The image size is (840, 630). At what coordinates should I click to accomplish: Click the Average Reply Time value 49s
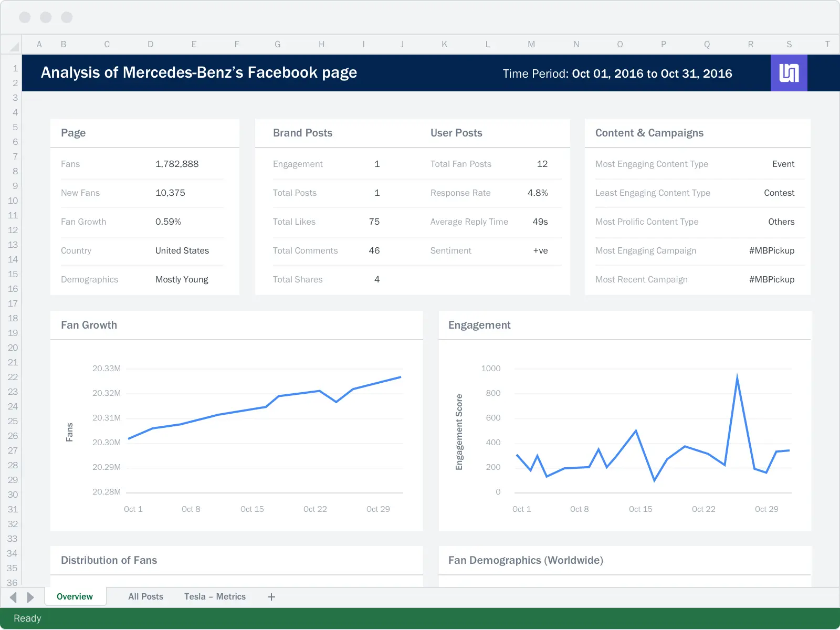click(x=540, y=222)
